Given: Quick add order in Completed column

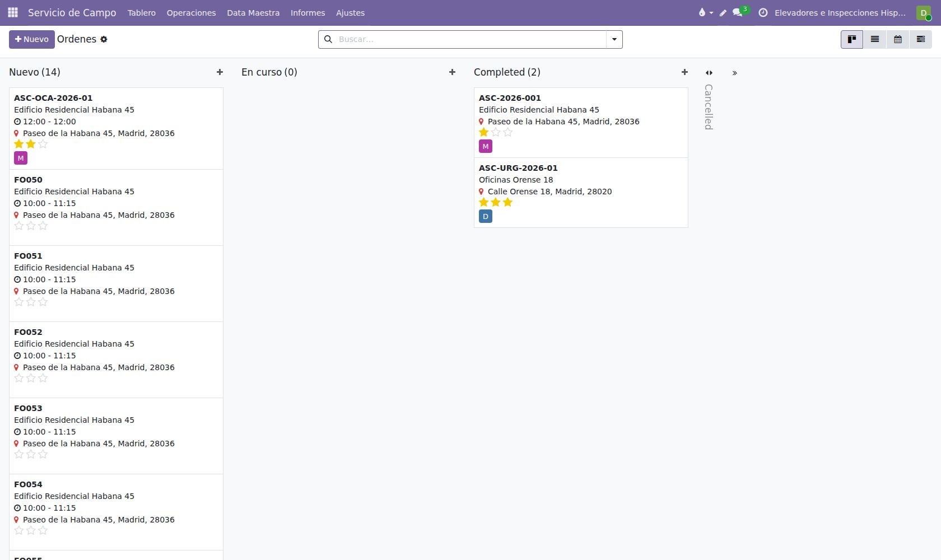Looking at the screenshot, I should pyautogui.click(x=684, y=72).
